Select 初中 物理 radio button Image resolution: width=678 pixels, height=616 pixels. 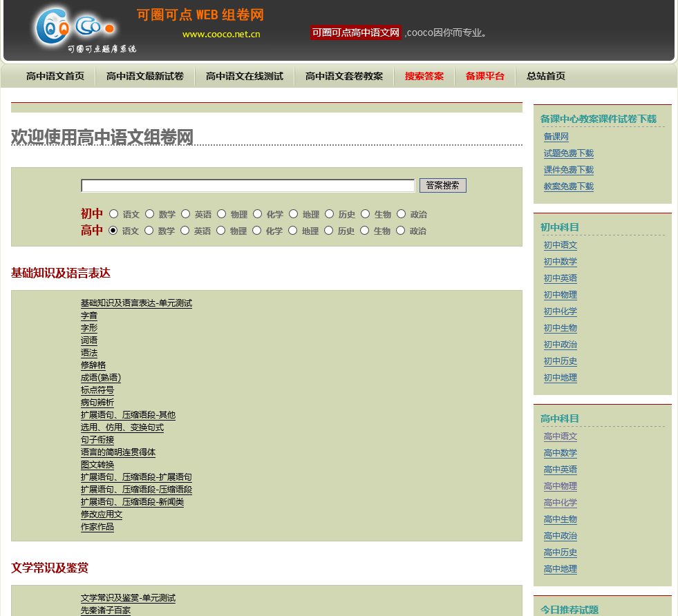click(x=221, y=214)
